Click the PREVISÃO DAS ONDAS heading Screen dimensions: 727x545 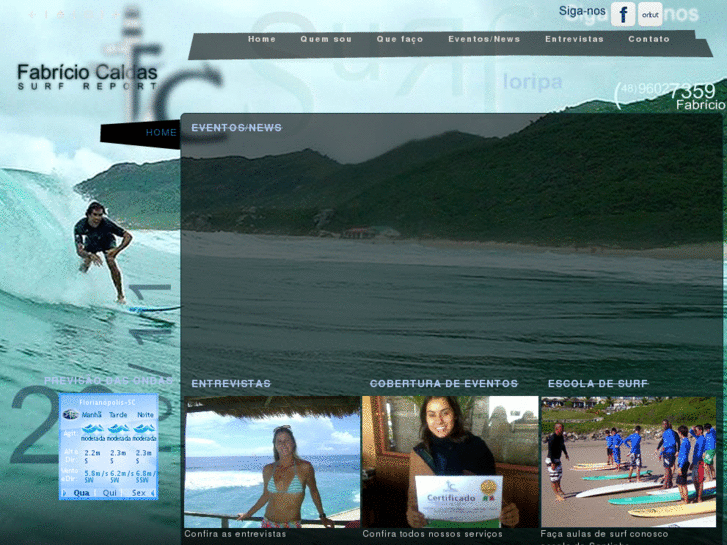(108, 381)
